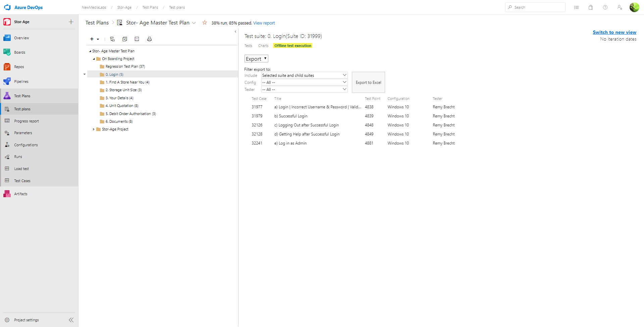Image resolution: width=644 pixels, height=327 pixels.
Task: Click test case 32241 Log in as Admin
Action: (353, 143)
